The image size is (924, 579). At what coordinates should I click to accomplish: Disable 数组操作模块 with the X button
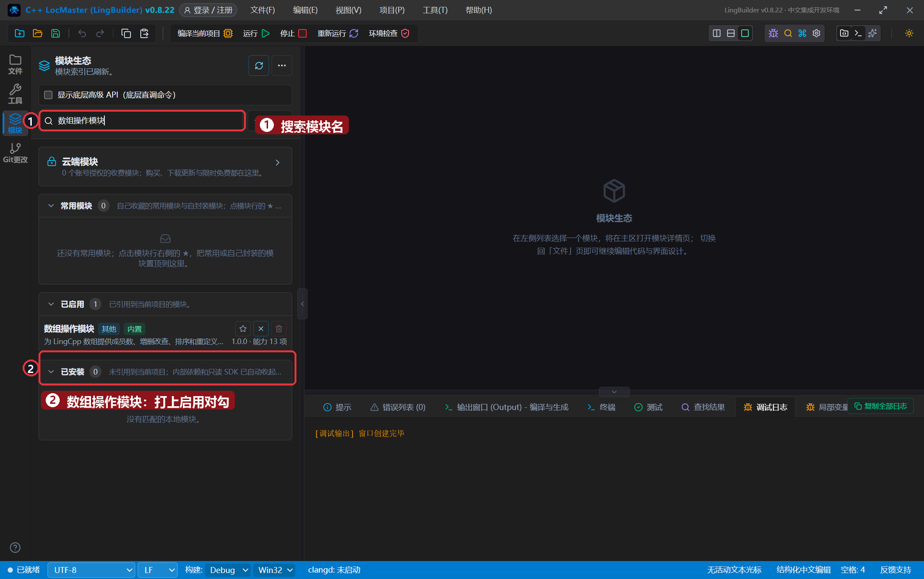click(x=261, y=329)
